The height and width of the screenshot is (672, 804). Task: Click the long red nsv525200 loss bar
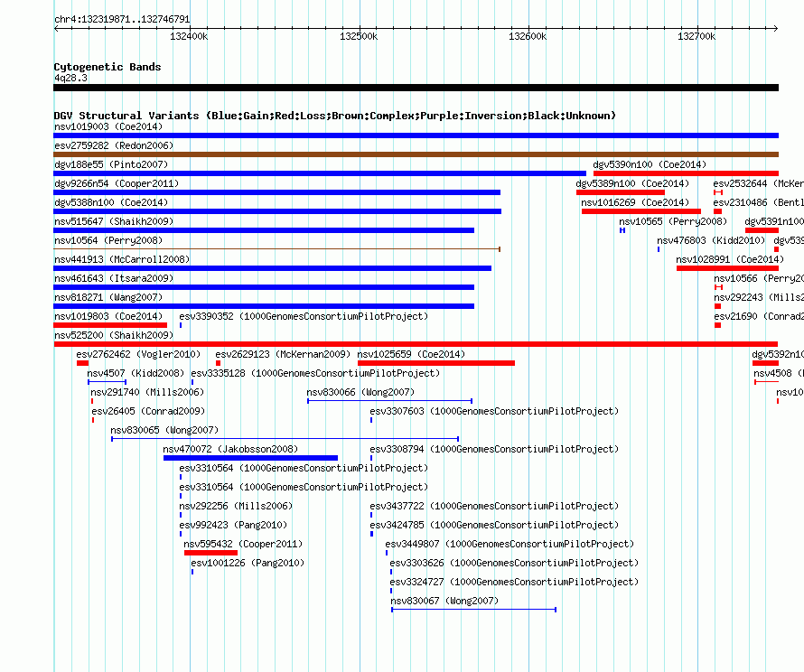pyautogui.click(x=416, y=344)
